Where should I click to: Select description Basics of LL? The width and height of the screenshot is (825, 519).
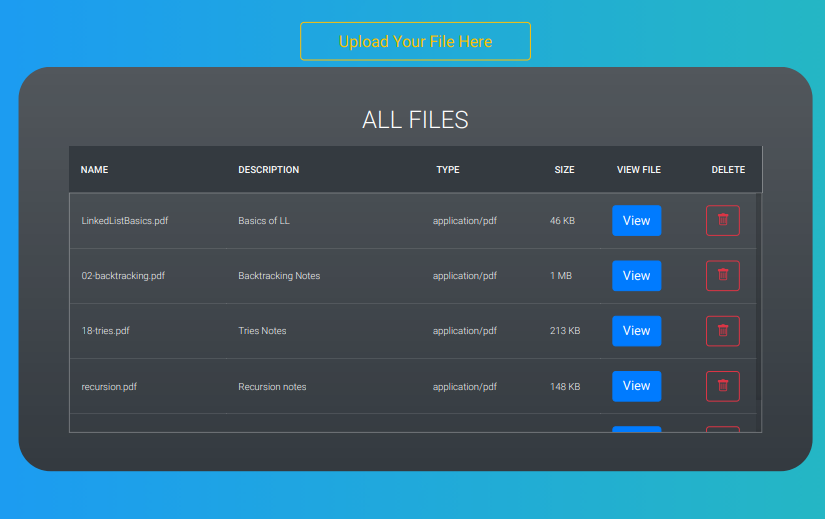coord(264,221)
